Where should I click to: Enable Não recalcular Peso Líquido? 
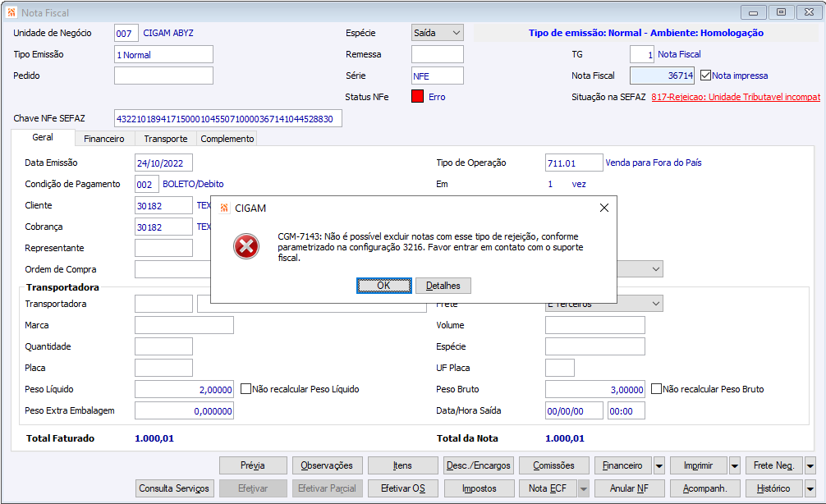coord(246,388)
